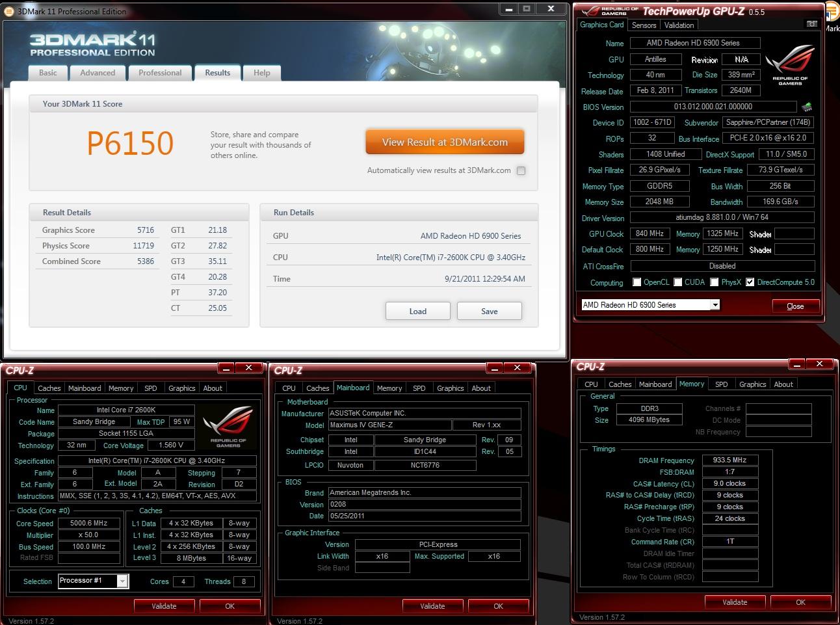Click the Combined Score value 5386

146,261
